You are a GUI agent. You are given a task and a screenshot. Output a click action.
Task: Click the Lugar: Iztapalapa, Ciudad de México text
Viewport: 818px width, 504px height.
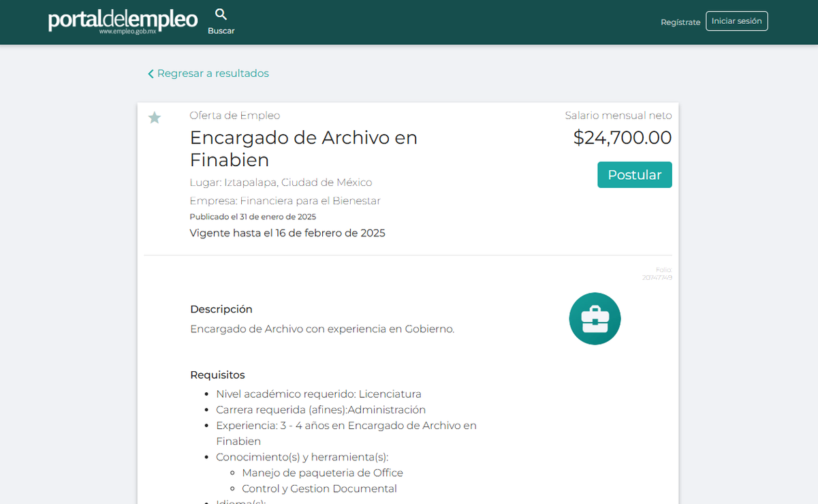click(x=281, y=183)
